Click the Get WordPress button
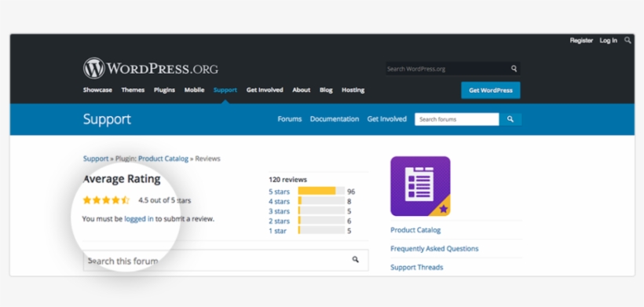This screenshot has width=644, height=307. [x=490, y=90]
